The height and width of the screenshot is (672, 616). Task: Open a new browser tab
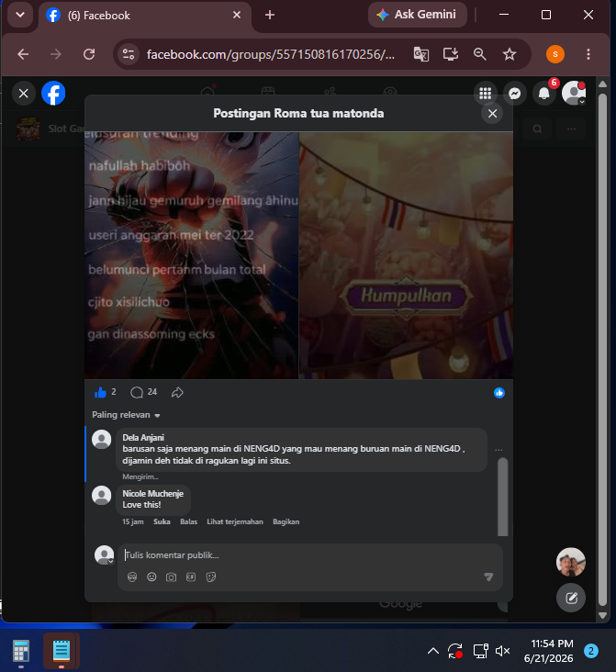[270, 15]
